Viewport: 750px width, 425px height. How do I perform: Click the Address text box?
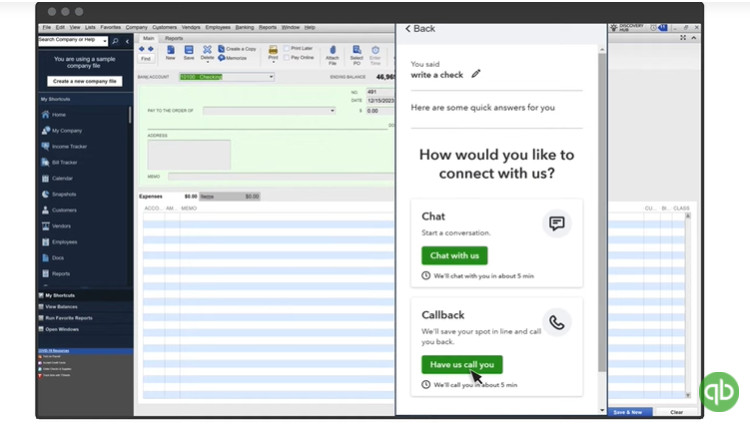pyautogui.click(x=189, y=154)
